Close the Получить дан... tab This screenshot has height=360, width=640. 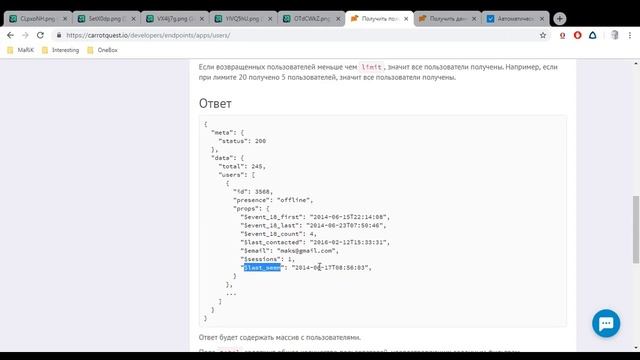(474, 19)
